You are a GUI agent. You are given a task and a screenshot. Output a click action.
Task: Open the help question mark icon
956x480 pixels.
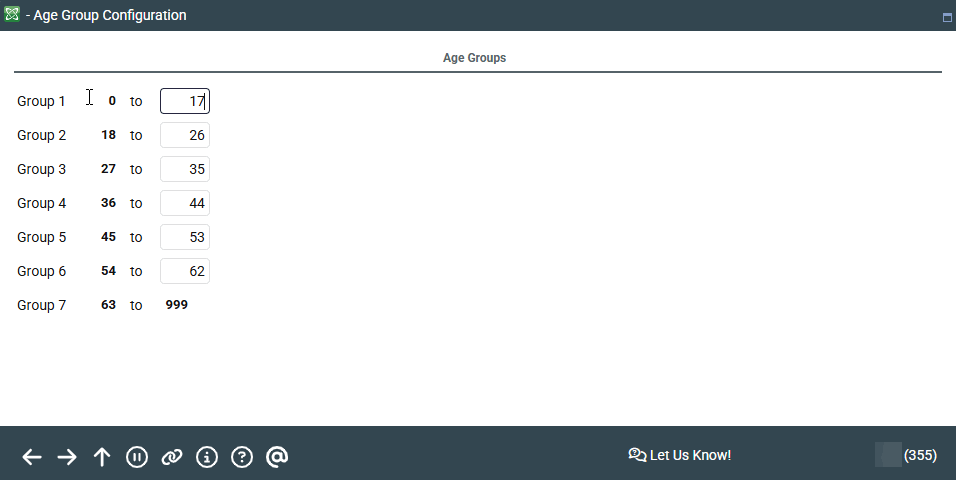click(x=242, y=457)
